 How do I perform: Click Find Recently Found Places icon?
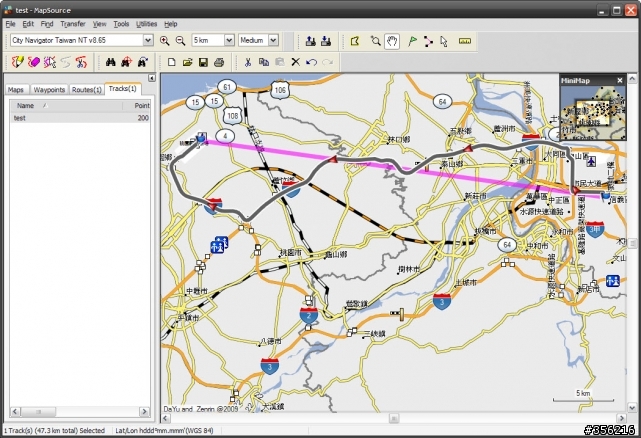[142, 62]
